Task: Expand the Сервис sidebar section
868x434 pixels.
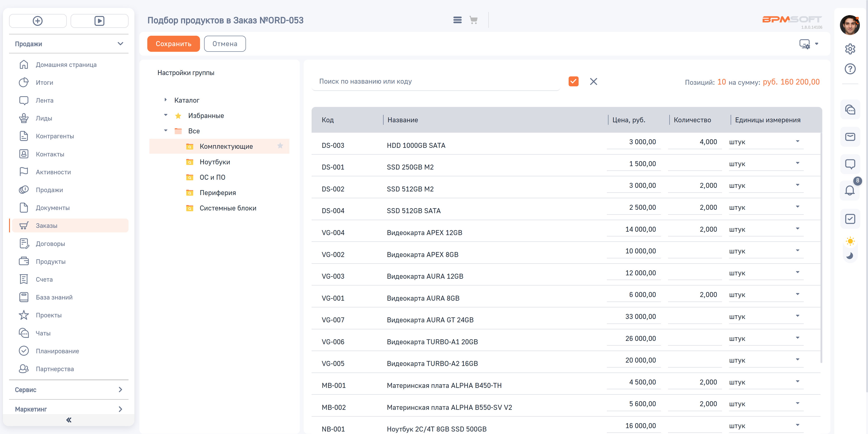Action: (x=120, y=389)
